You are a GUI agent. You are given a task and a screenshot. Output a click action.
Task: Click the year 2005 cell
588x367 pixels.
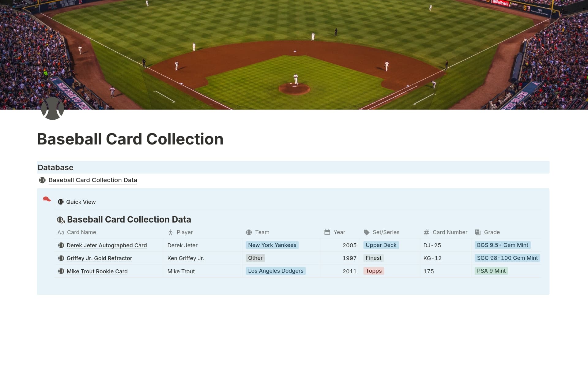tap(340, 245)
